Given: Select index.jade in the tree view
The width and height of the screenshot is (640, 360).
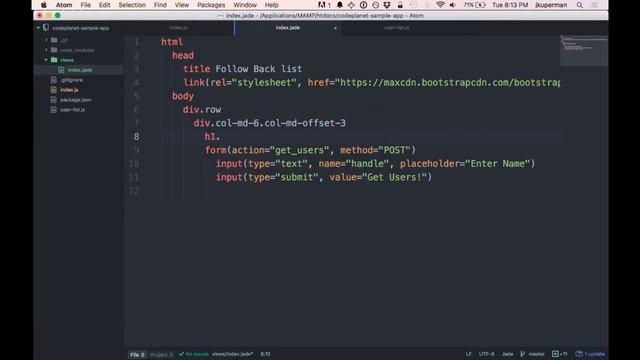Looking at the screenshot, I should click(x=80, y=70).
